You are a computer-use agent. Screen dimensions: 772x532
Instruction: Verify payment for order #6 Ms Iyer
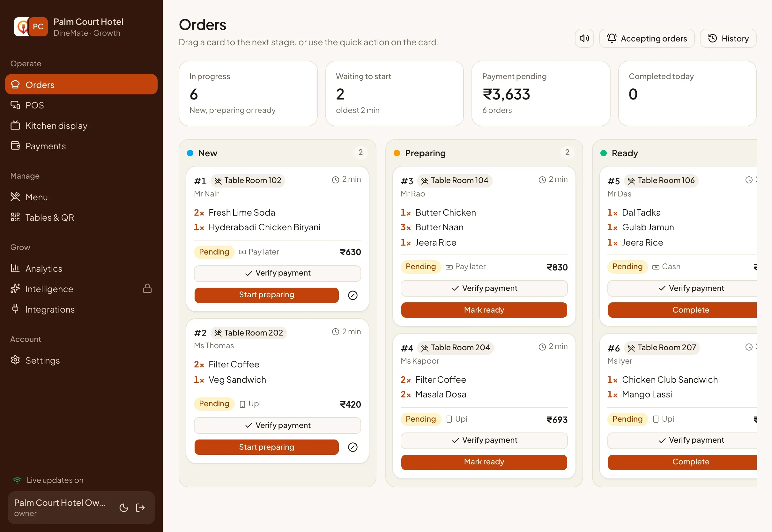682,440
